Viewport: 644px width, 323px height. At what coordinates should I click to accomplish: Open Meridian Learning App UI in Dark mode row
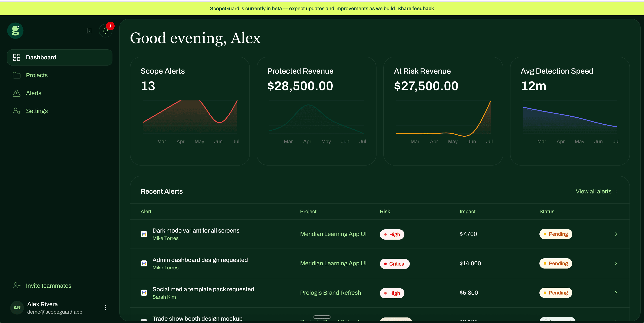coord(333,234)
